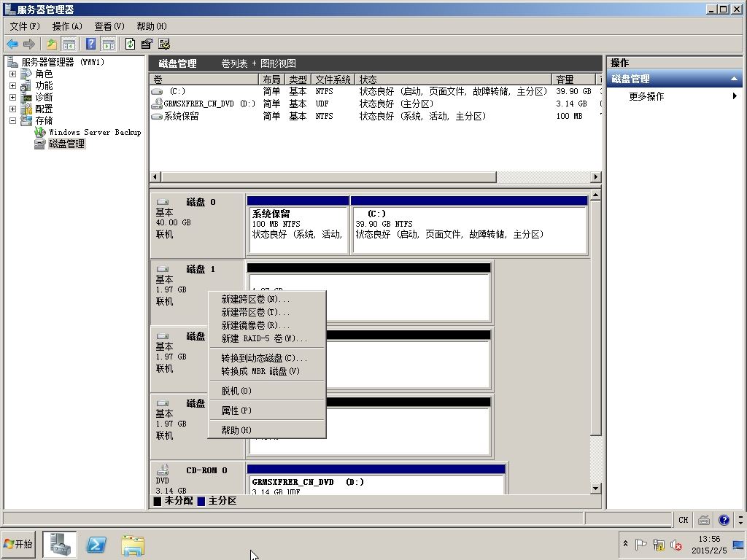Open Windows Explorer from the taskbar
747x560 pixels.
pos(133,545)
